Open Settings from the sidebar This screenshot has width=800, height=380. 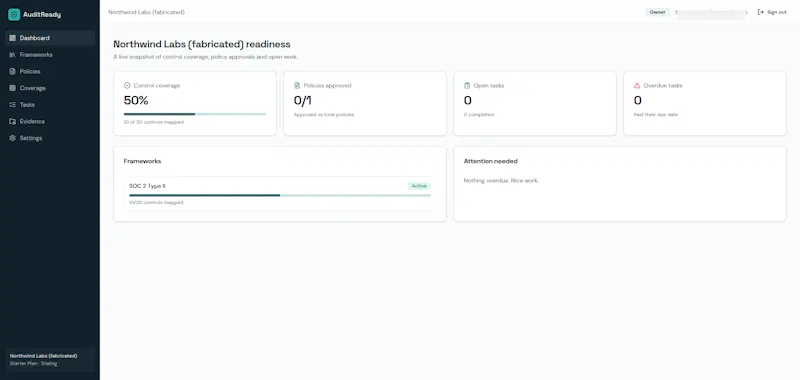(50, 138)
